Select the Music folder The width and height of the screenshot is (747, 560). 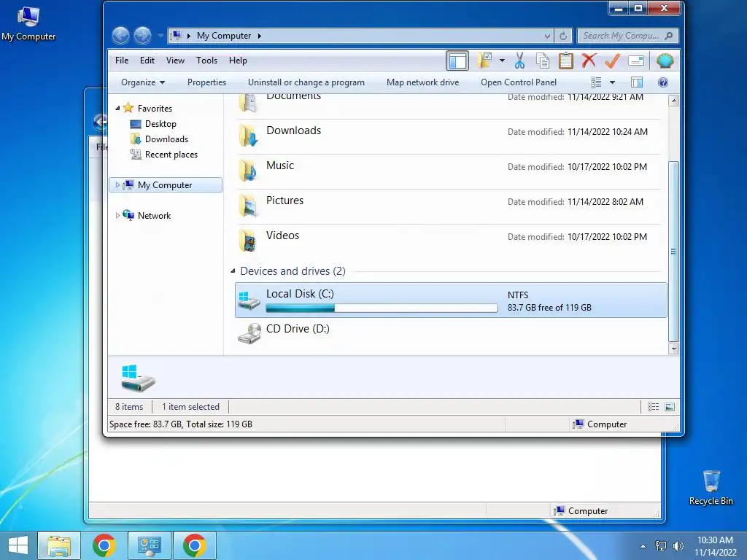pos(448,171)
